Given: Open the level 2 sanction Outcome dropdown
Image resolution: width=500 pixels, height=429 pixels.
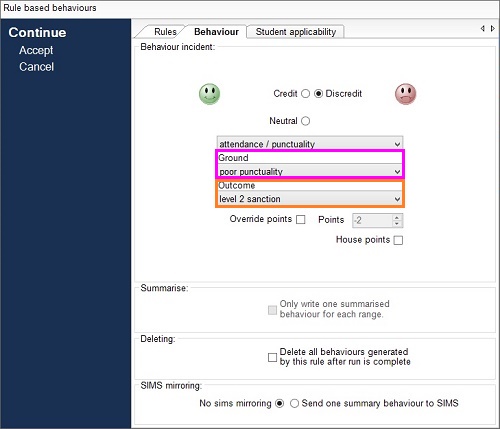Looking at the screenshot, I should pyautogui.click(x=310, y=199).
